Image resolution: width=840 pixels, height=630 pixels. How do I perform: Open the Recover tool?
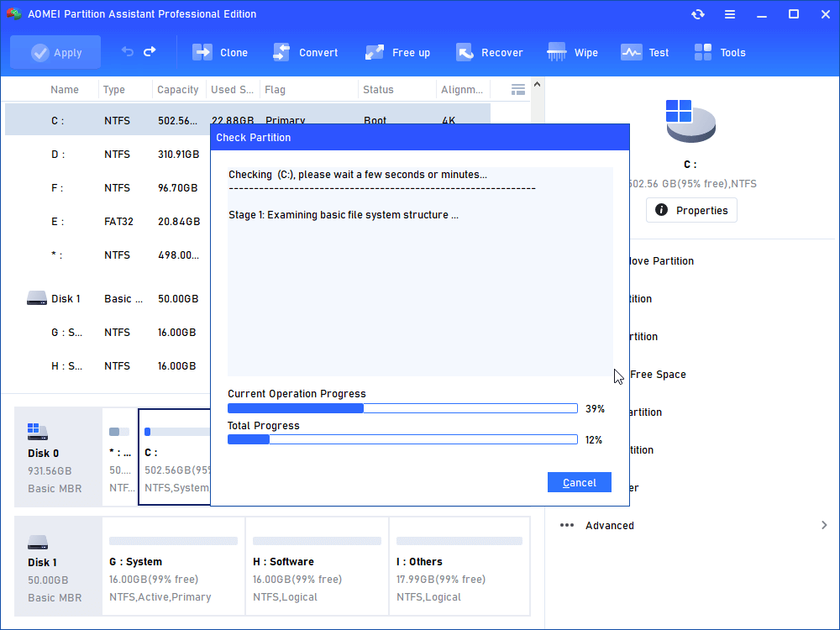coord(465,52)
